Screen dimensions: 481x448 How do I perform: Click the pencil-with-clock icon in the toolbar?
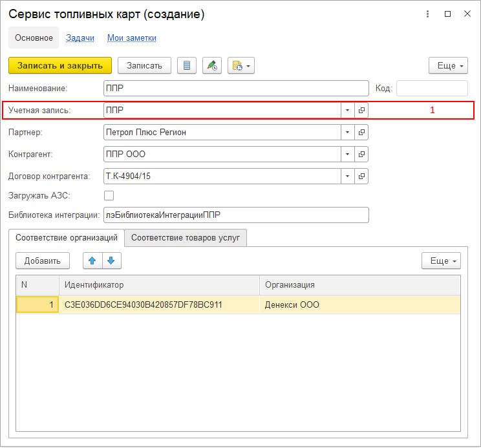(x=212, y=66)
